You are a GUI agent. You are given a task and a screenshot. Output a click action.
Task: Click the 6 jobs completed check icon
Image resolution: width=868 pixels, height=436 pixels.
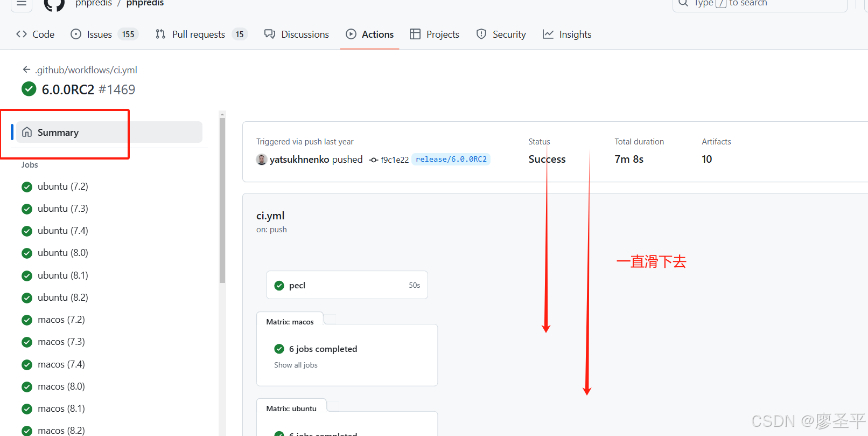pos(279,349)
